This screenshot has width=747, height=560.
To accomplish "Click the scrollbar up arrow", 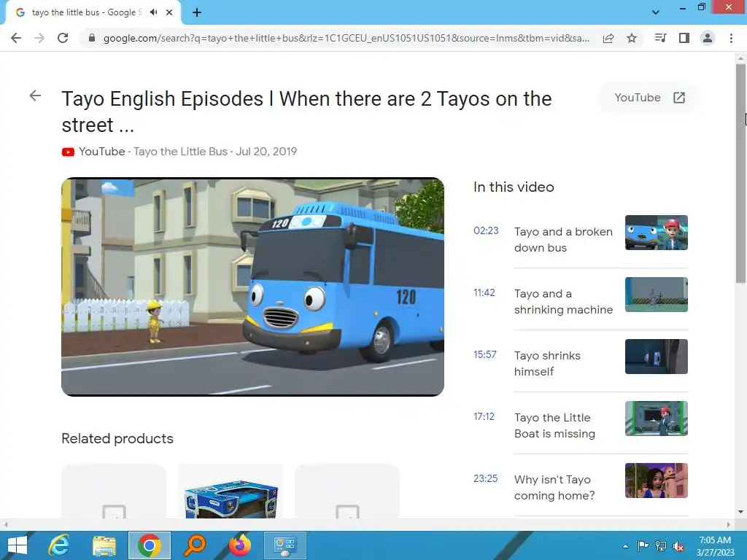I will point(741,58).
